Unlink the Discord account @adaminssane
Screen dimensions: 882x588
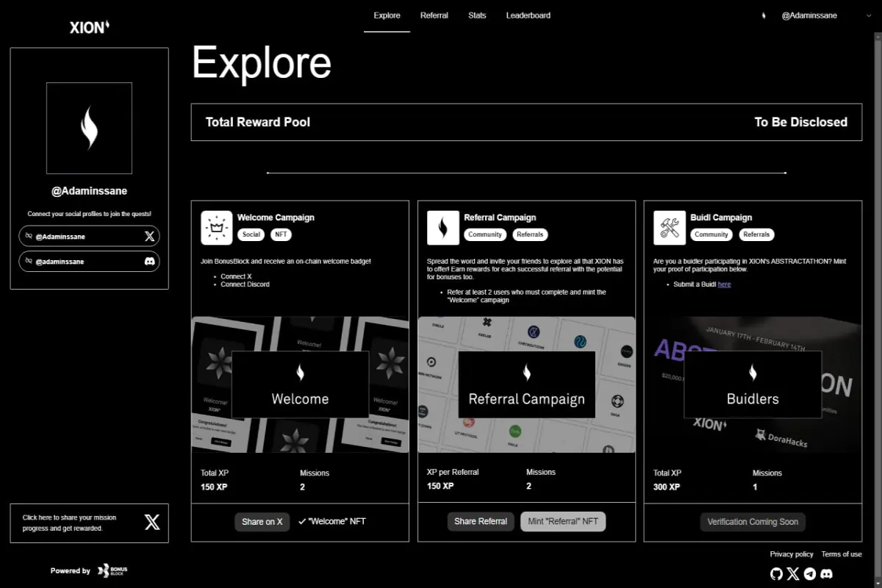click(29, 261)
